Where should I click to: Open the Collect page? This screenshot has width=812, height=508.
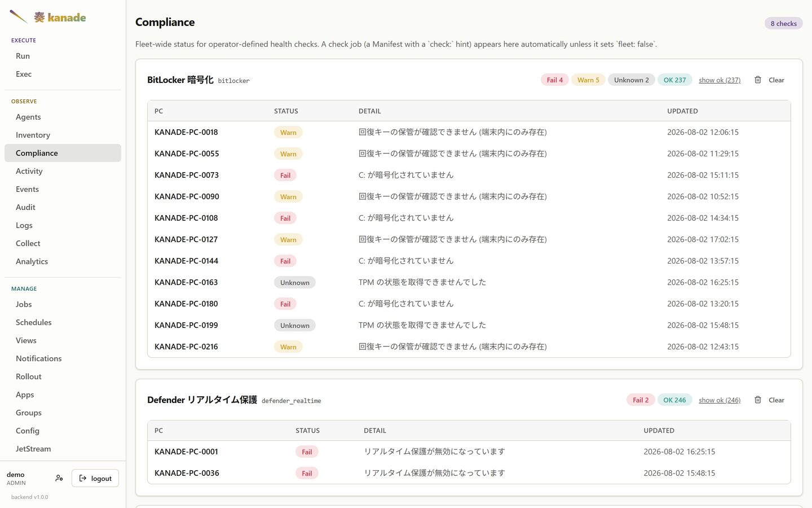pyautogui.click(x=63, y=243)
